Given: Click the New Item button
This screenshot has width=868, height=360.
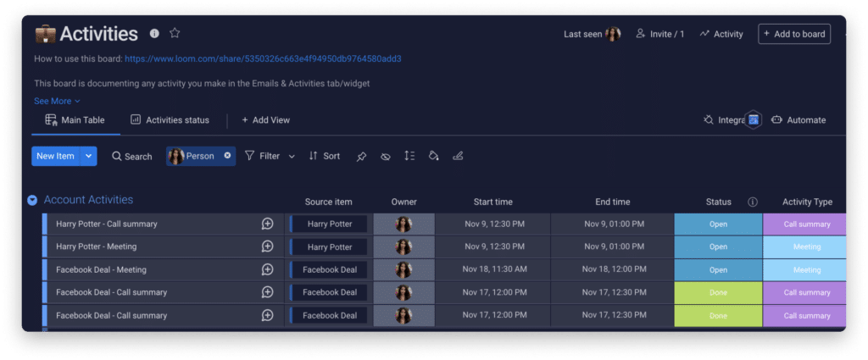Looking at the screenshot, I should pyautogui.click(x=55, y=156).
